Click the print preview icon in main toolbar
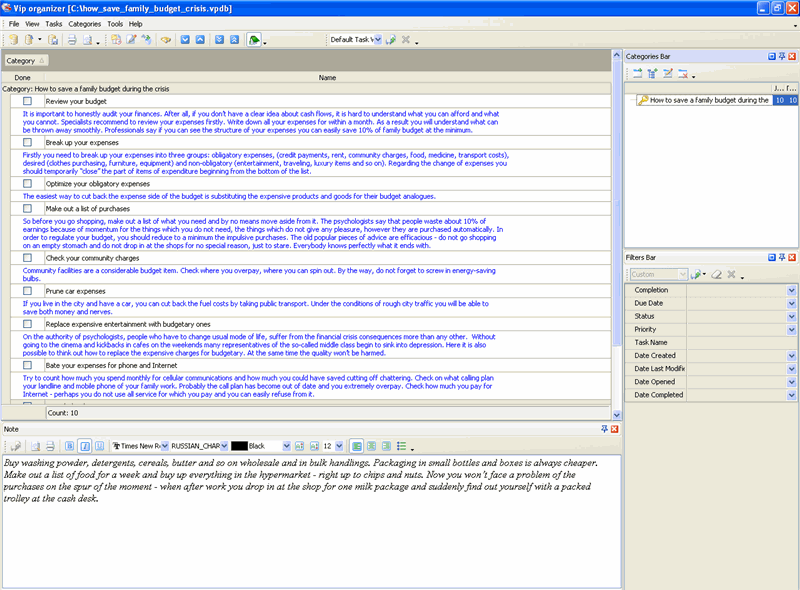The image size is (800, 590). coord(88,40)
